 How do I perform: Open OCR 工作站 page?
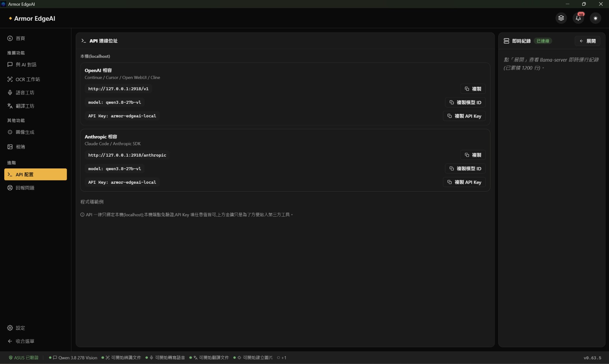[x=35, y=79]
